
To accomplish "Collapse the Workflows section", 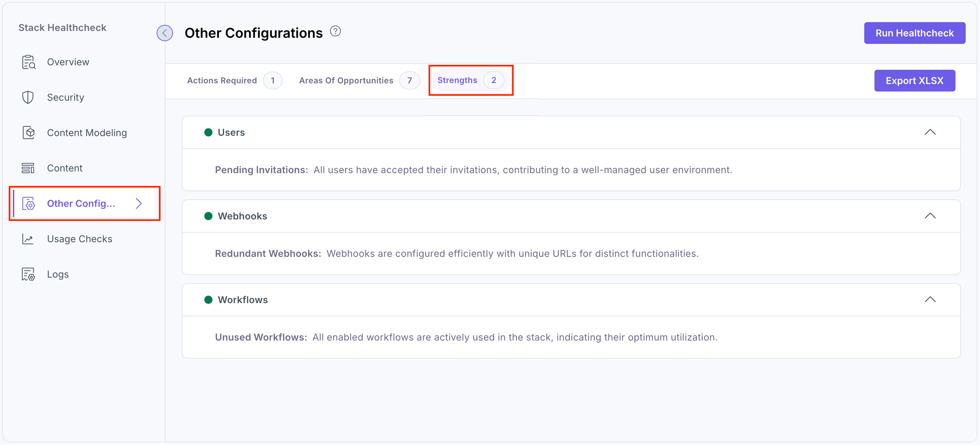I will click(x=931, y=299).
